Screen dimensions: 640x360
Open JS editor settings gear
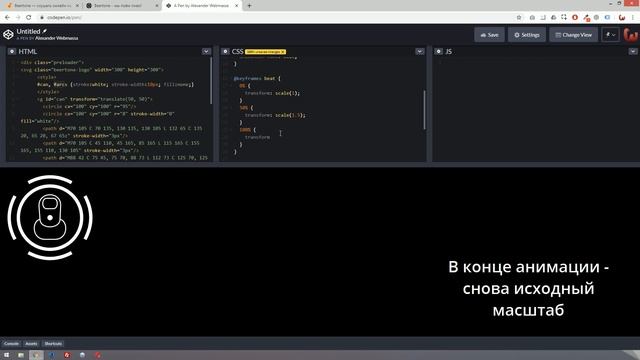tap(438, 51)
